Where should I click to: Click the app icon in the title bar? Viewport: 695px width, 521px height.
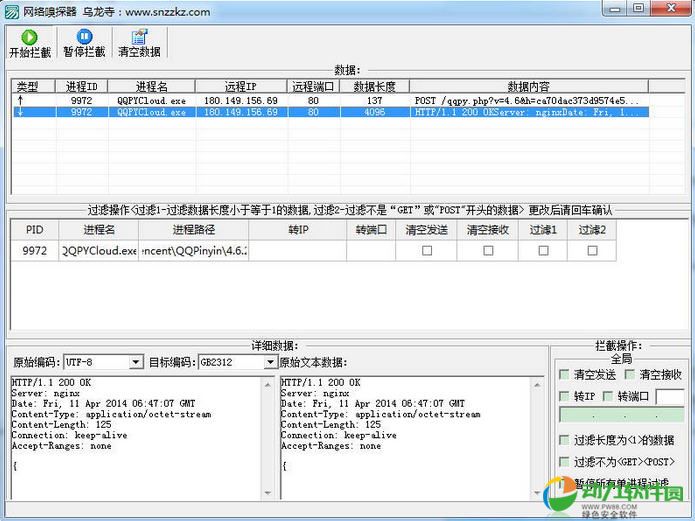(11, 11)
